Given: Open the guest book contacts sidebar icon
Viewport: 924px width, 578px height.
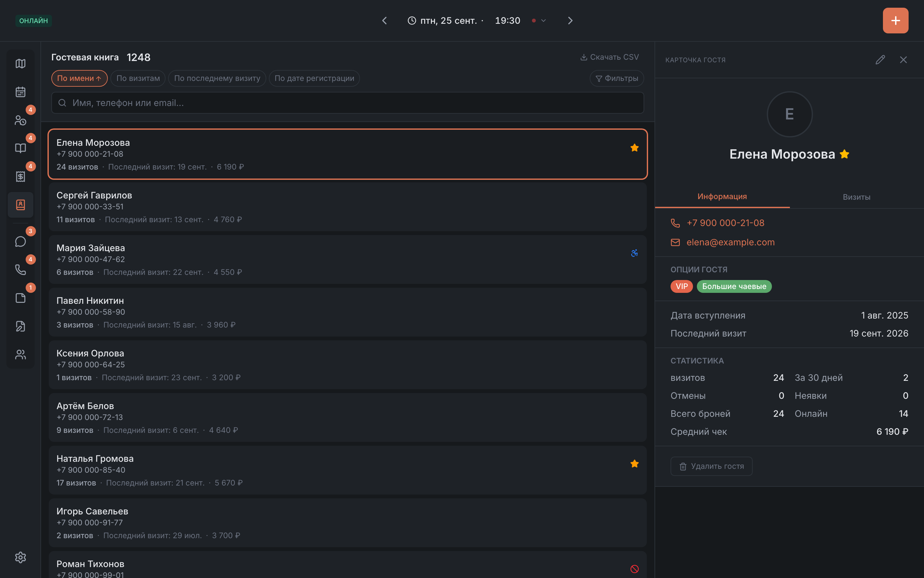Looking at the screenshot, I should click(21, 205).
